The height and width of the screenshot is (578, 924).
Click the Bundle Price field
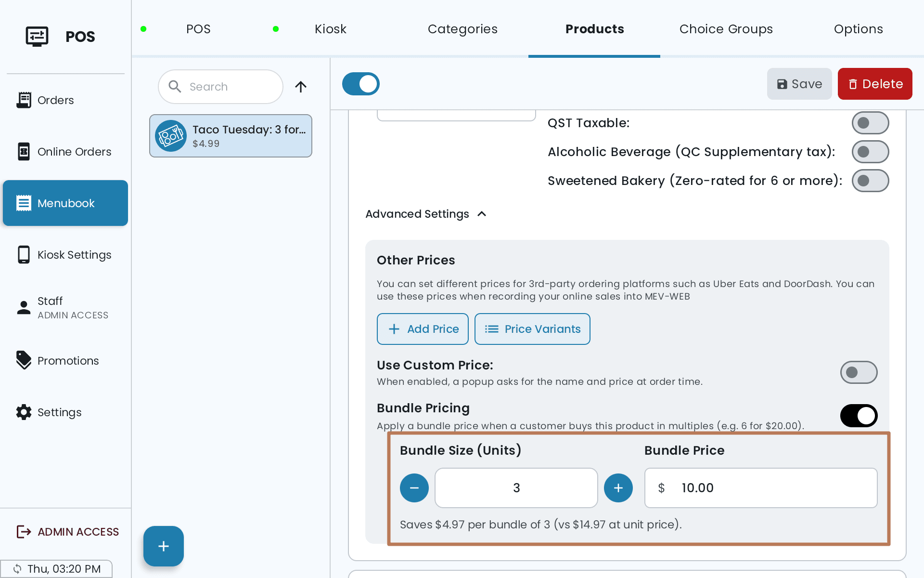761,488
